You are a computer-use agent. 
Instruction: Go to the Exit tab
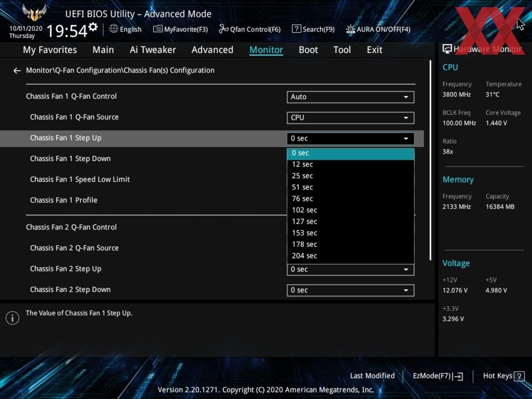tap(374, 50)
